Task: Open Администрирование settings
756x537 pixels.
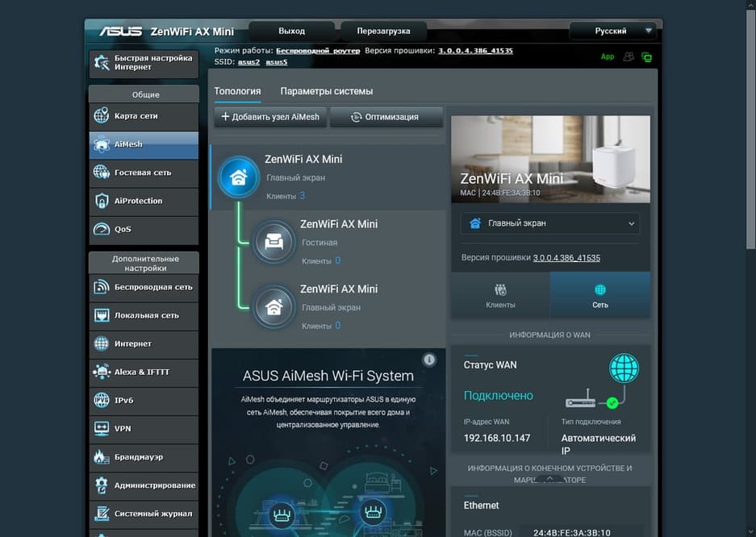Action: (144, 485)
